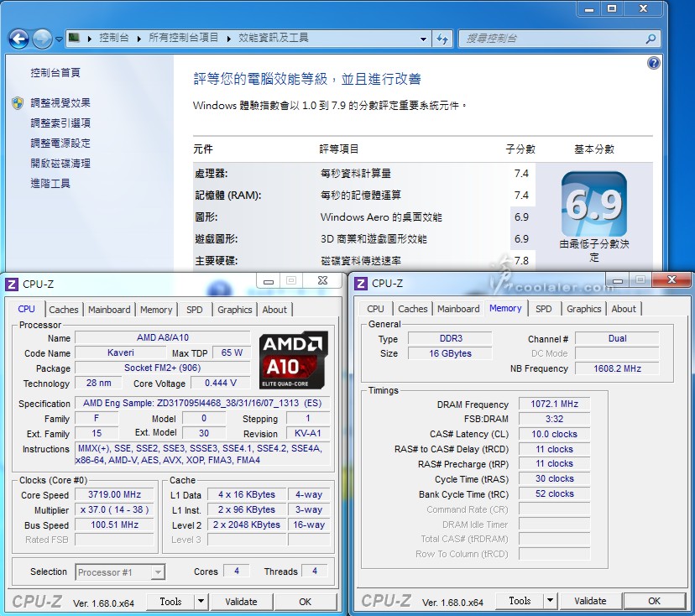This screenshot has height=616, width=695.
Task: Click the shield icon beside 調整視覺效果
Action: (18, 103)
